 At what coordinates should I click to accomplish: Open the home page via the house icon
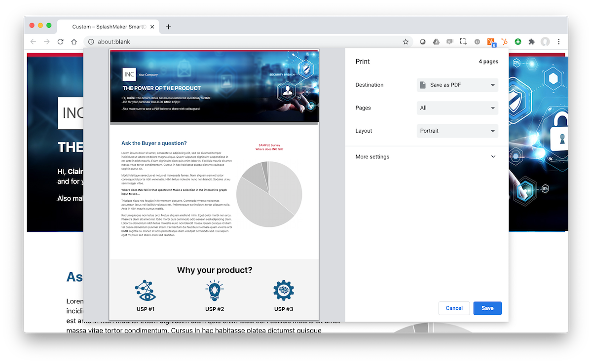coord(74,42)
